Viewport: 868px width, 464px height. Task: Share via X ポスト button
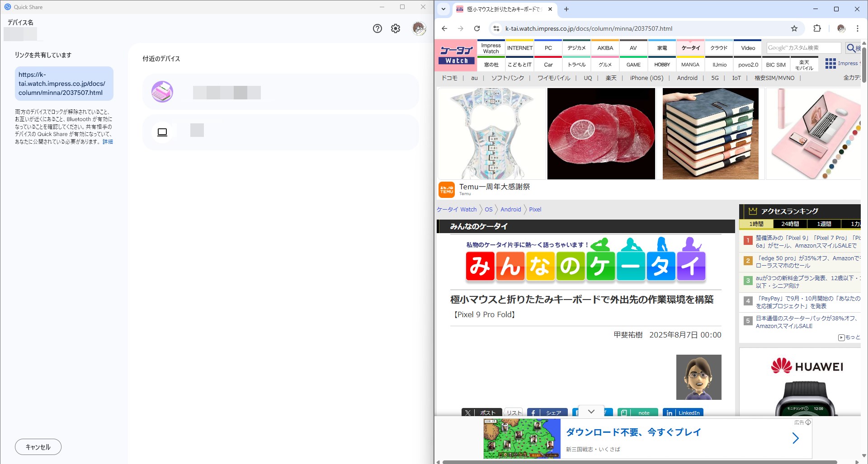481,412
